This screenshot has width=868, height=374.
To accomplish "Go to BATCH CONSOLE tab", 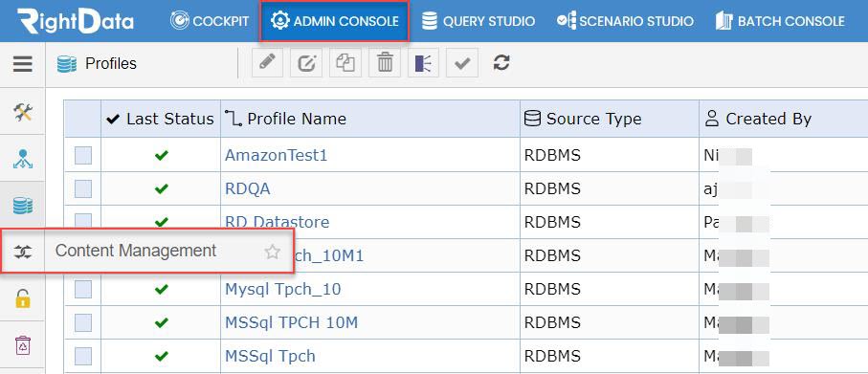I will tap(779, 21).
